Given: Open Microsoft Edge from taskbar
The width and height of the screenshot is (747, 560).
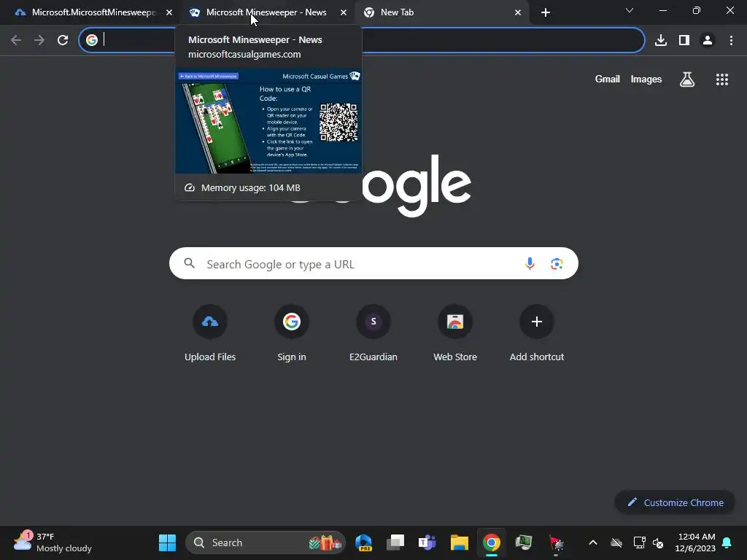Looking at the screenshot, I should [x=364, y=542].
